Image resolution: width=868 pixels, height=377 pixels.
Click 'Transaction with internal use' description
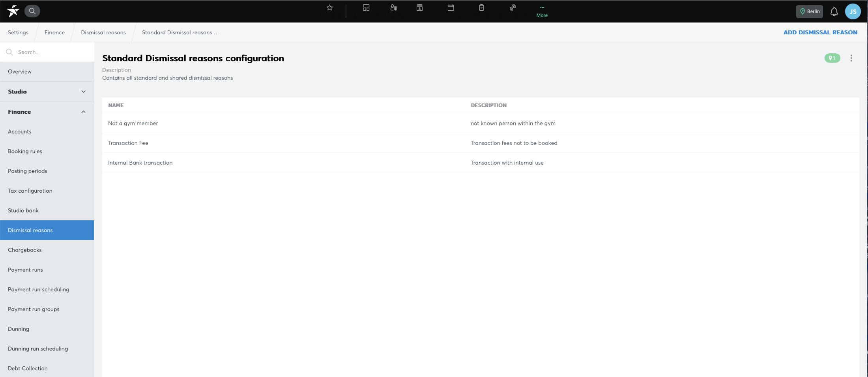coord(507,163)
